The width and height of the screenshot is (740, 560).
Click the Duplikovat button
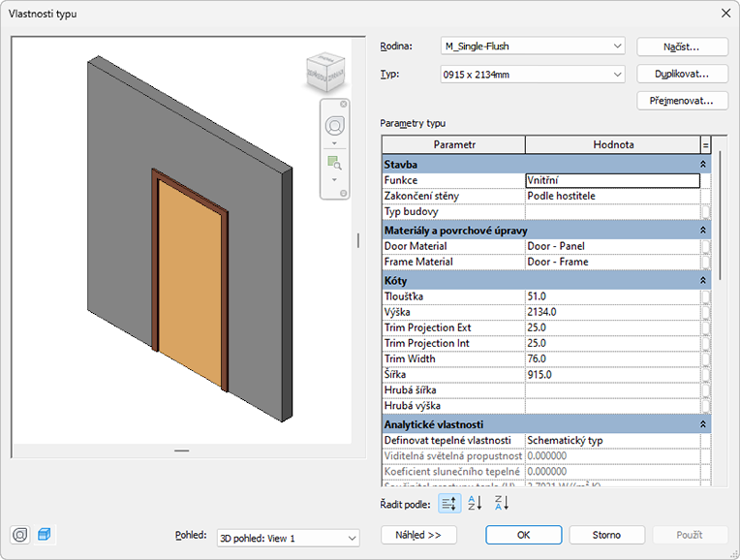pos(682,74)
